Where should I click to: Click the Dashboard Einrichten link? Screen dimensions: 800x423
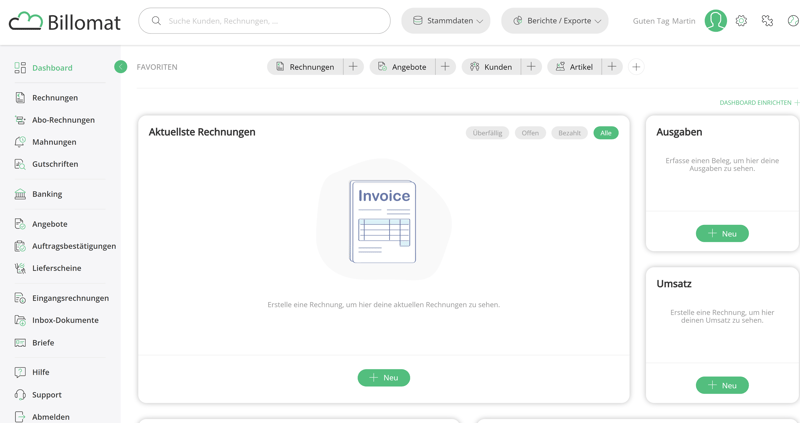pos(757,103)
